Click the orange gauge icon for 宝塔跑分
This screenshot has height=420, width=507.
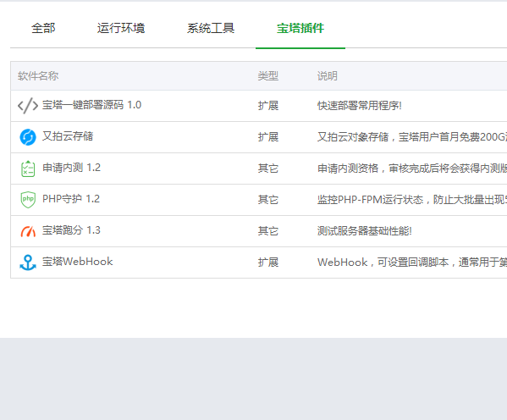[x=28, y=231]
